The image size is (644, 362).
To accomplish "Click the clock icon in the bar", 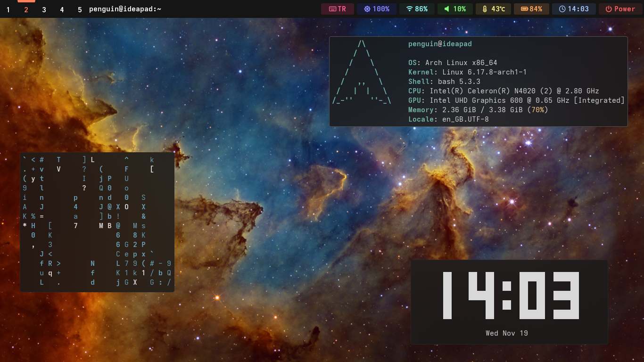I will 562,9.
